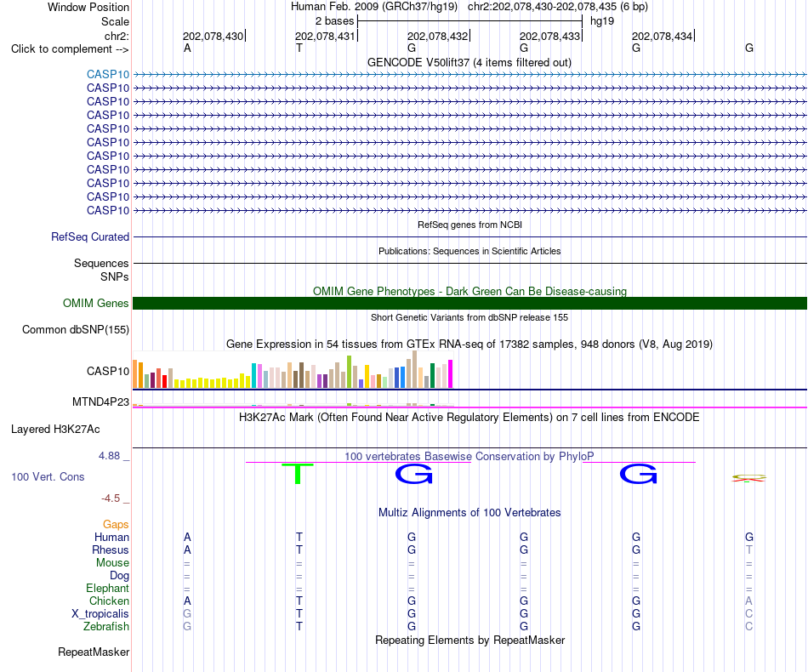Click the MTND4P23 expression track label
The width and height of the screenshot is (808, 672).
point(100,401)
